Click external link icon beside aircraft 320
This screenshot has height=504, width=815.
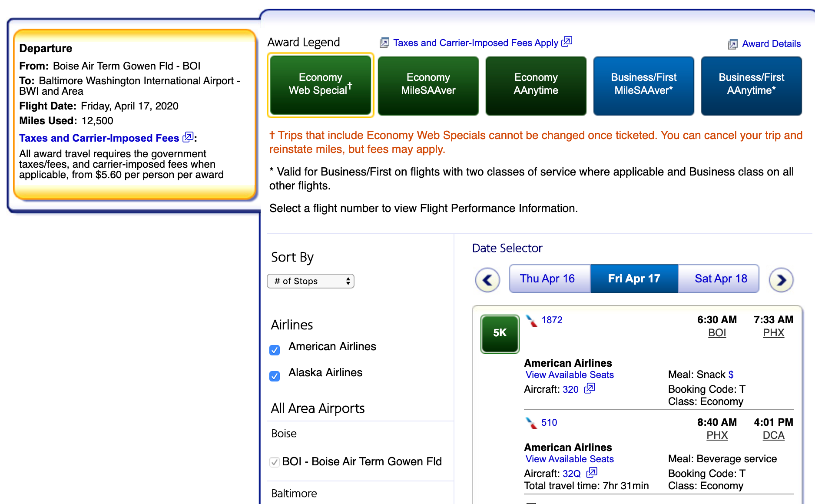click(x=590, y=388)
